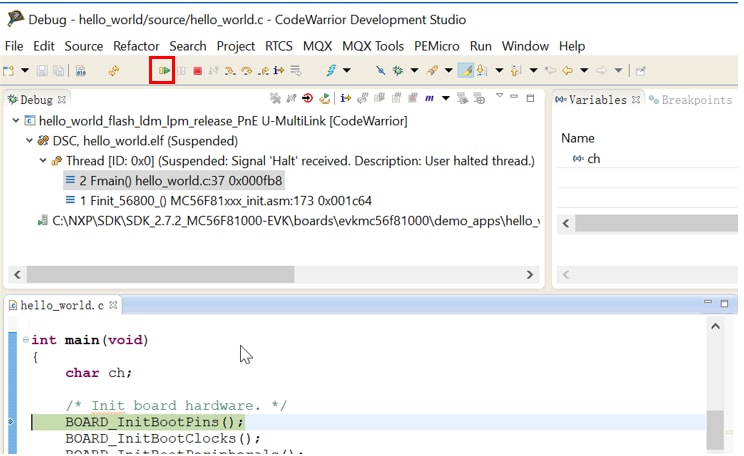This screenshot has width=744, height=456.
Task: Collapse the Thread [ID: 0x0] node
Action: coord(43,160)
